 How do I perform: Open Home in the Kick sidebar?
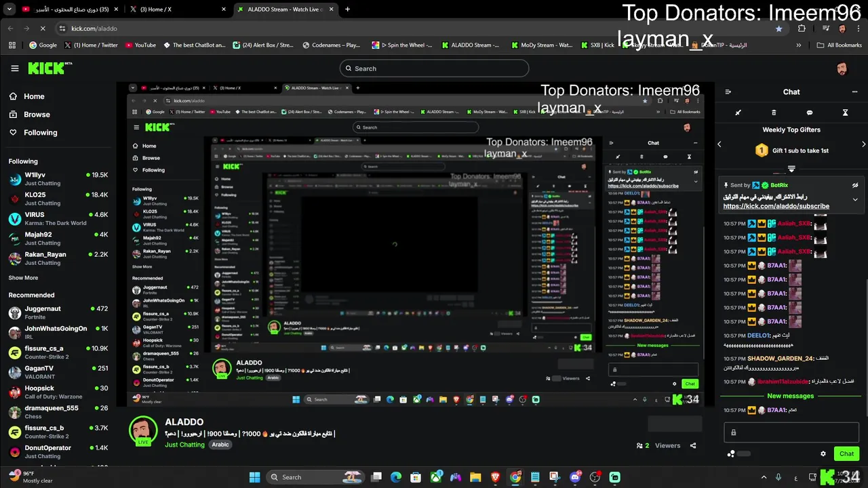(x=26, y=96)
